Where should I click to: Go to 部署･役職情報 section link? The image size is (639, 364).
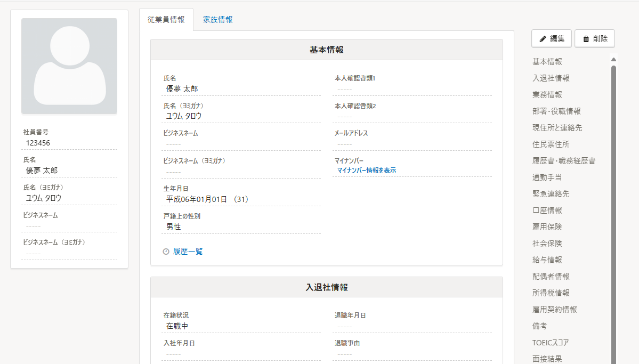(557, 111)
